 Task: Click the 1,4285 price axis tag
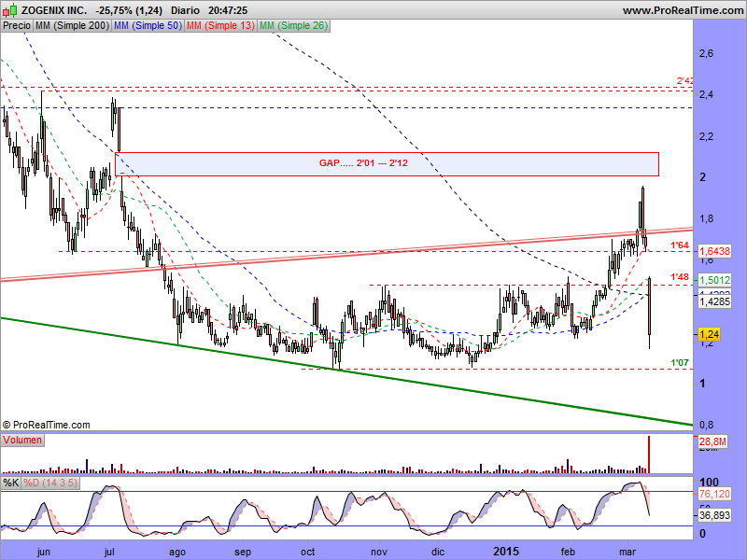point(714,301)
